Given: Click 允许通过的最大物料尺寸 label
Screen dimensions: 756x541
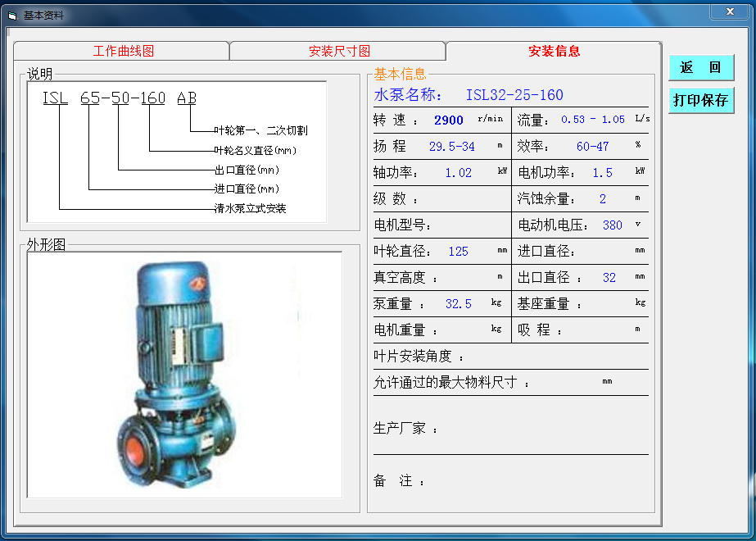Looking at the screenshot, I should [450, 383].
